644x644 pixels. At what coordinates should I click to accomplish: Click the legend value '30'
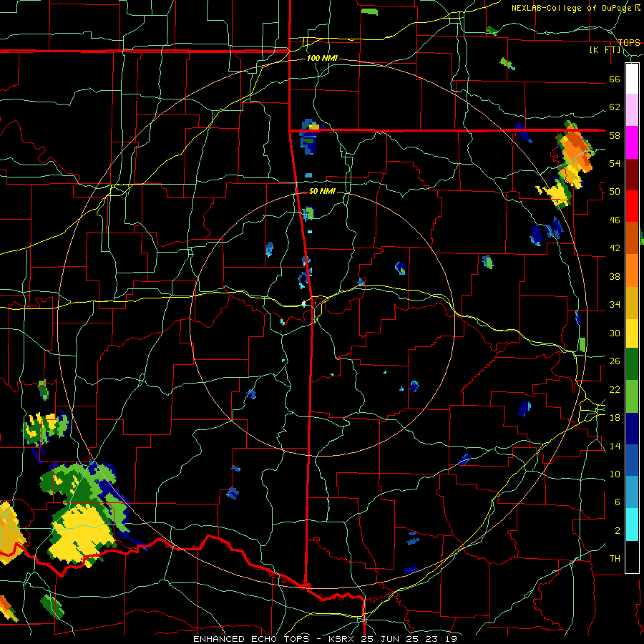(x=615, y=333)
